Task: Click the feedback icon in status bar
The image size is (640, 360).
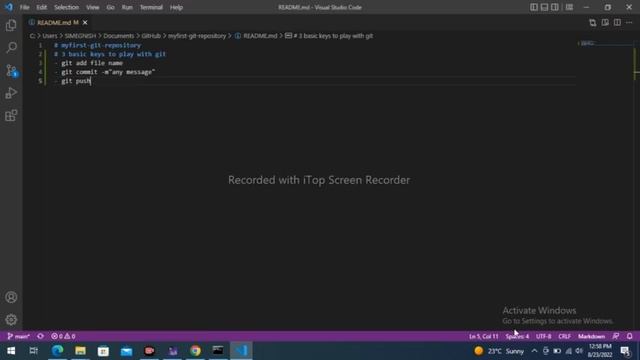Action: (616, 336)
